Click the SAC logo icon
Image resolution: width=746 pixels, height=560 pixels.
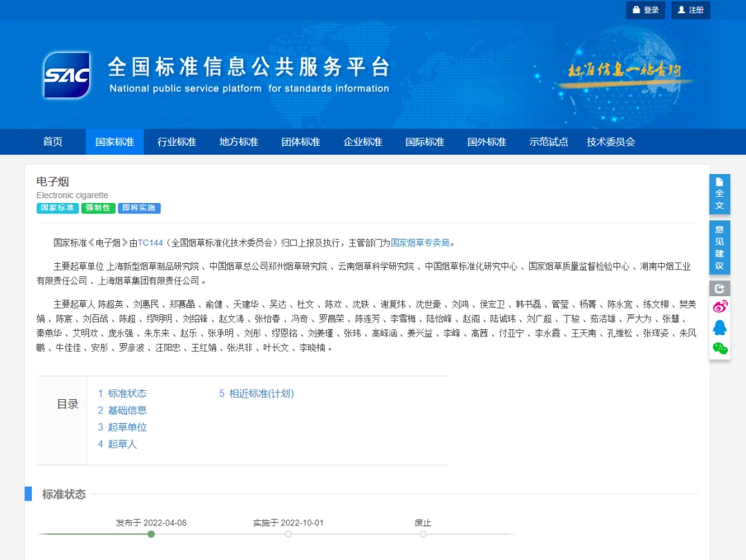click(67, 75)
